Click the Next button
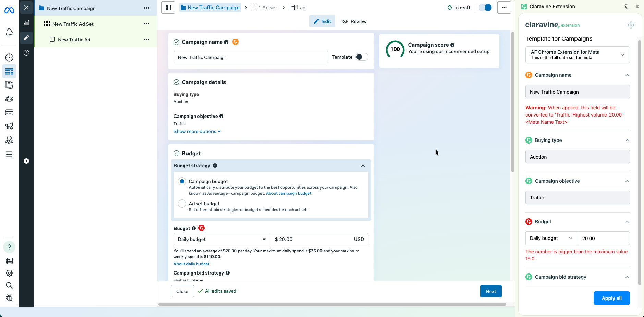Viewport: 644px width, 317px height. click(x=491, y=291)
